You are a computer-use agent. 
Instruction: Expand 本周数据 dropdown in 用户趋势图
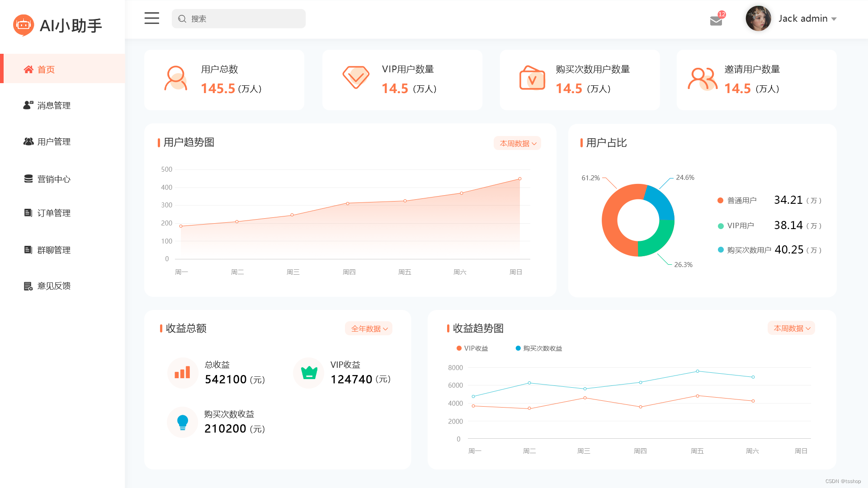[x=518, y=143]
